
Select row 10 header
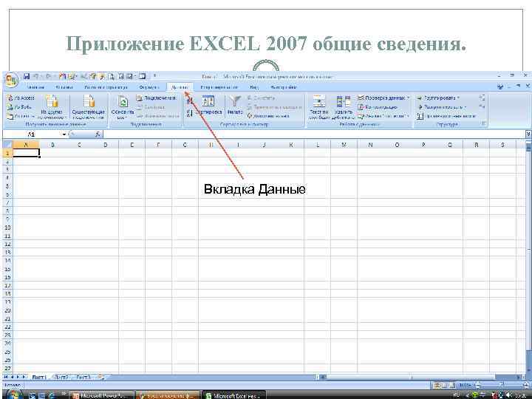(7, 228)
